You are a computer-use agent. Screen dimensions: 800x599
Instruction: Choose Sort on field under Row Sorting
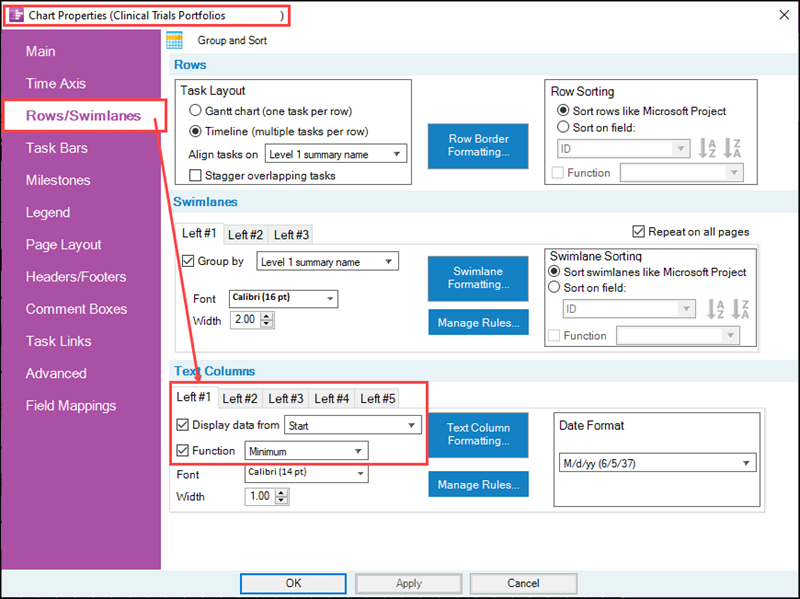pos(563,127)
